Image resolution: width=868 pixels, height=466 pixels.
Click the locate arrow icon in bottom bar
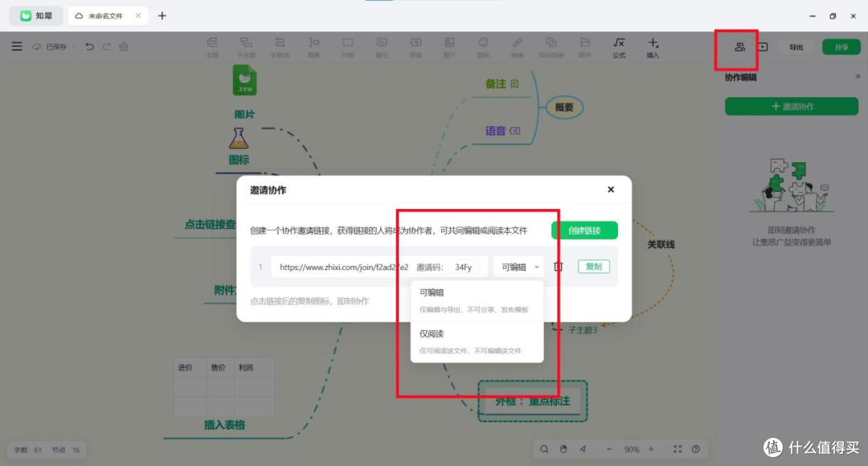tap(583, 449)
